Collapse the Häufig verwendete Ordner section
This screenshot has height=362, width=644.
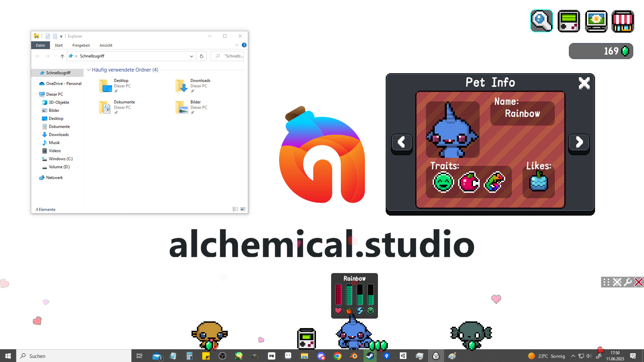pyautogui.click(x=89, y=70)
